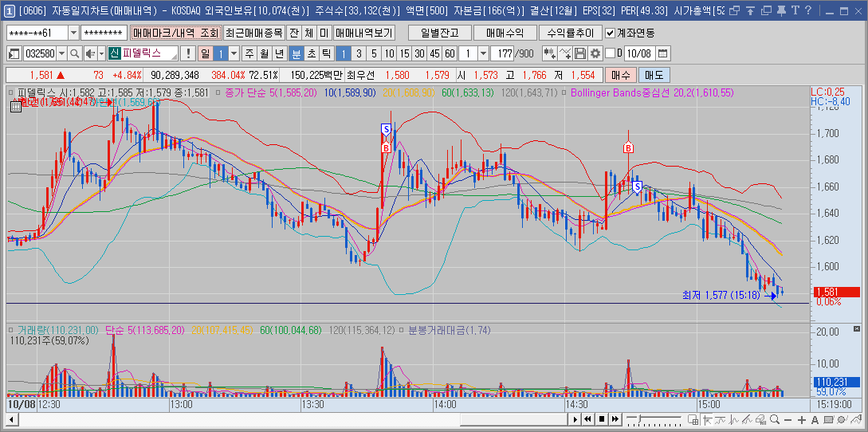The image size is (868, 432).
Task: Select the 3-minute interval tab
Action: (359, 53)
